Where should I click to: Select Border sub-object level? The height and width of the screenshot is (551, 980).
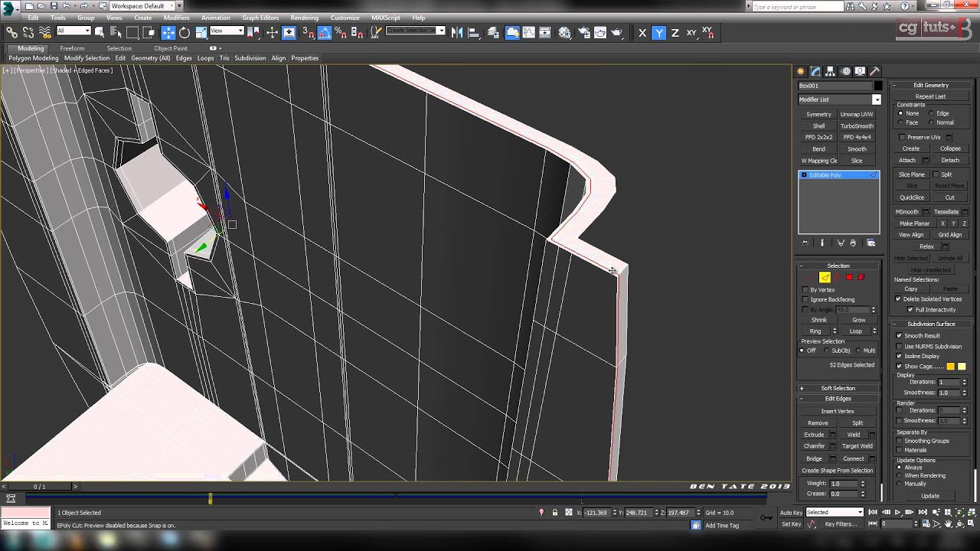click(836, 277)
